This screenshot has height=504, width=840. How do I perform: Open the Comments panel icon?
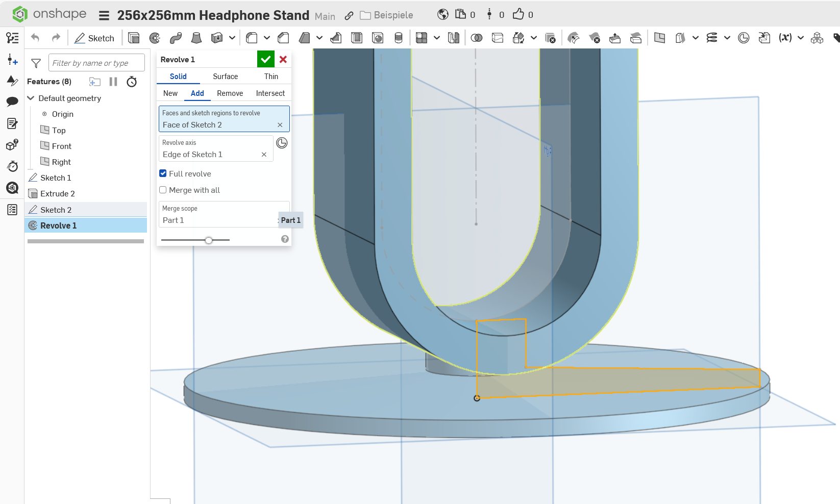click(x=12, y=102)
